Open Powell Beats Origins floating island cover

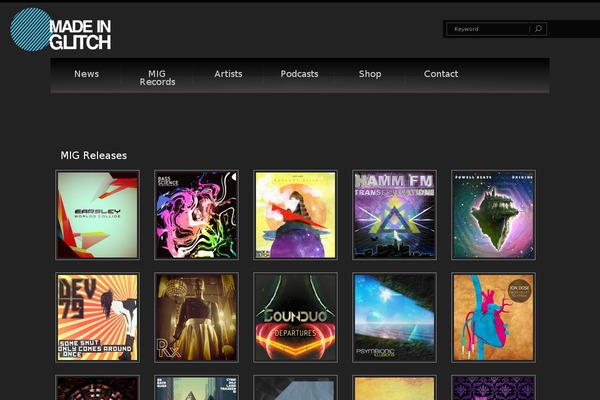pos(493,215)
